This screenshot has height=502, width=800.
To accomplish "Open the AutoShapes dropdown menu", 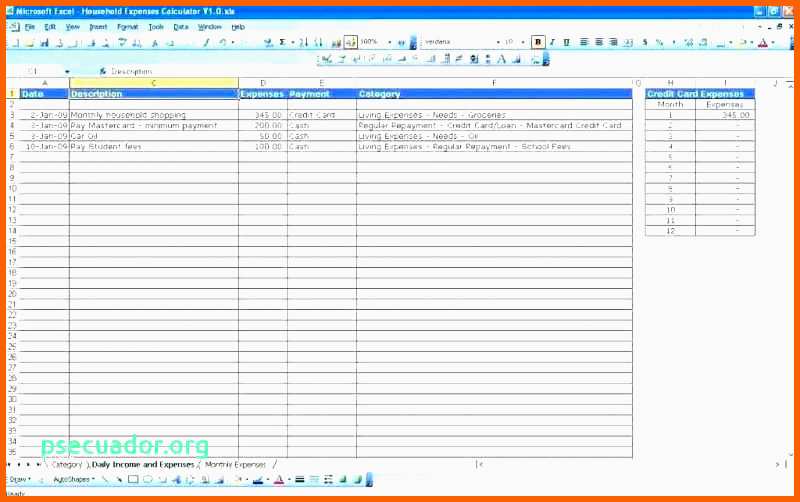I will tap(73, 480).
